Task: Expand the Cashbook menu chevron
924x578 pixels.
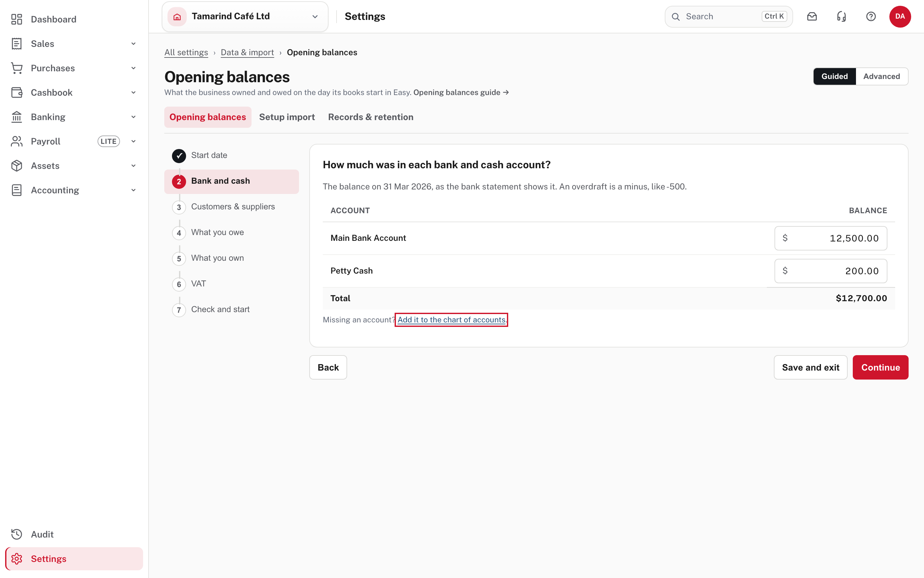Action: point(133,92)
